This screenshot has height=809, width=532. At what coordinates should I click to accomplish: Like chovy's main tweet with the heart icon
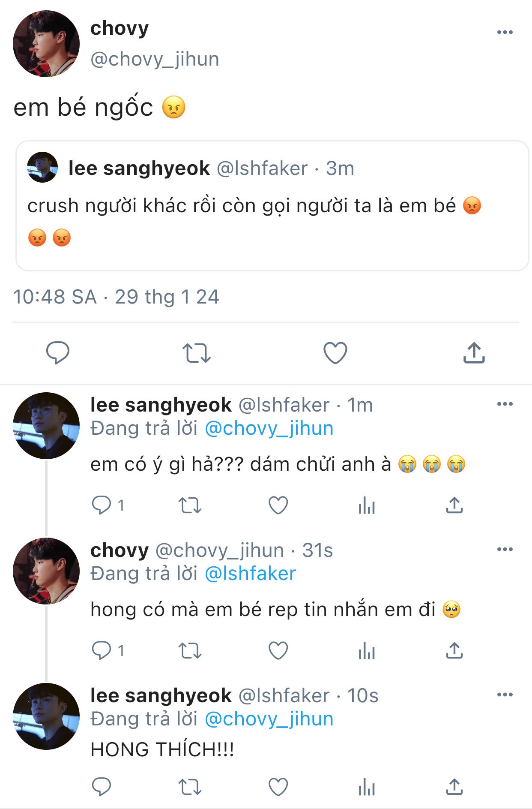pyautogui.click(x=335, y=353)
